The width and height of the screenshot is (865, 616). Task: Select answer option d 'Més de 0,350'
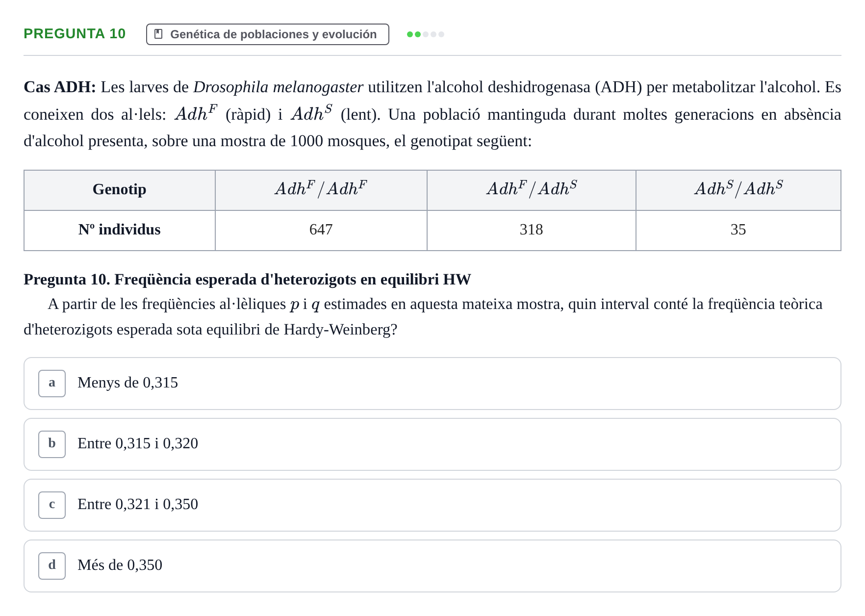[x=432, y=566]
